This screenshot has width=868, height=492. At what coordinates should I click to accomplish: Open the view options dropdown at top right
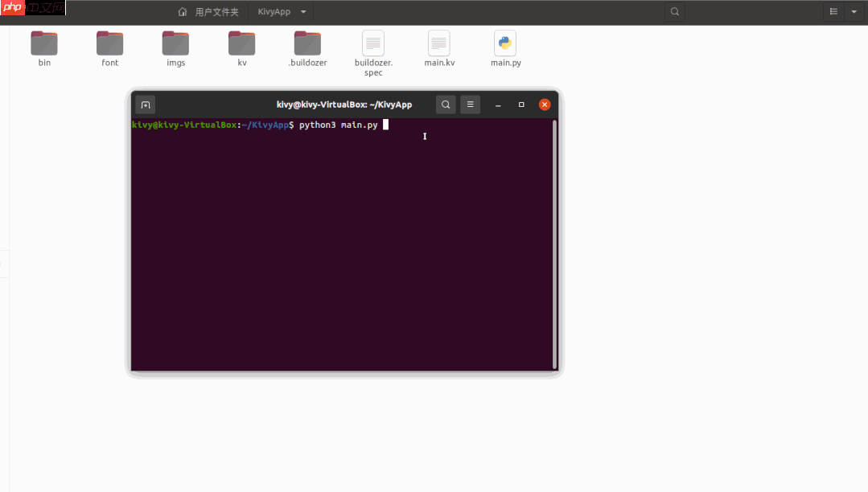854,12
